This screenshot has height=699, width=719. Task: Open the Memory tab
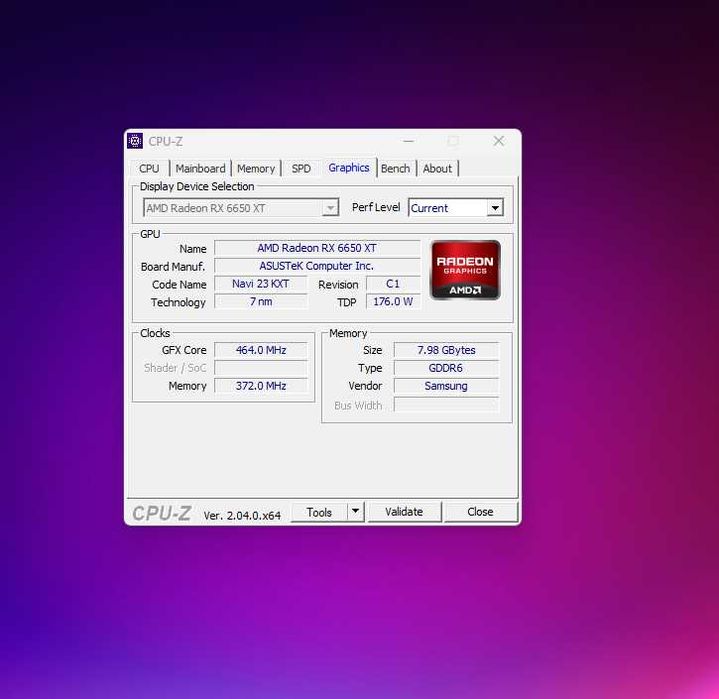click(x=256, y=168)
